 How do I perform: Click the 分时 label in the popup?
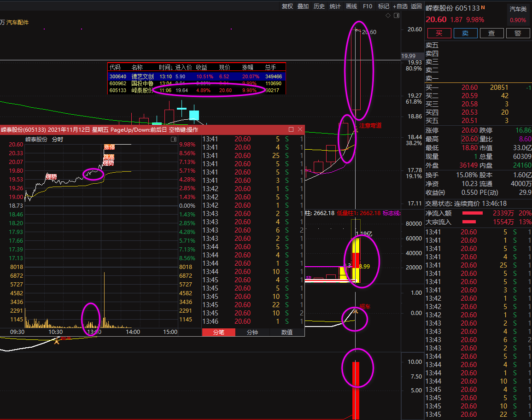(57, 140)
